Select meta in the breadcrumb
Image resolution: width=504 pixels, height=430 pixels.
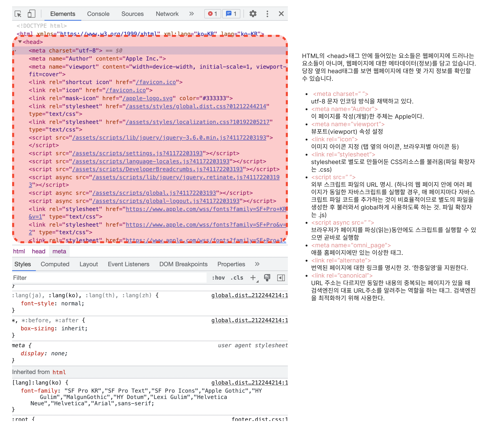(59, 251)
